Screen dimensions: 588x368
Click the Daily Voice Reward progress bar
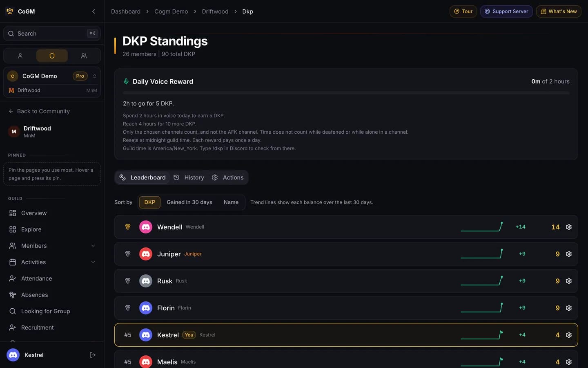[x=346, y=93]
